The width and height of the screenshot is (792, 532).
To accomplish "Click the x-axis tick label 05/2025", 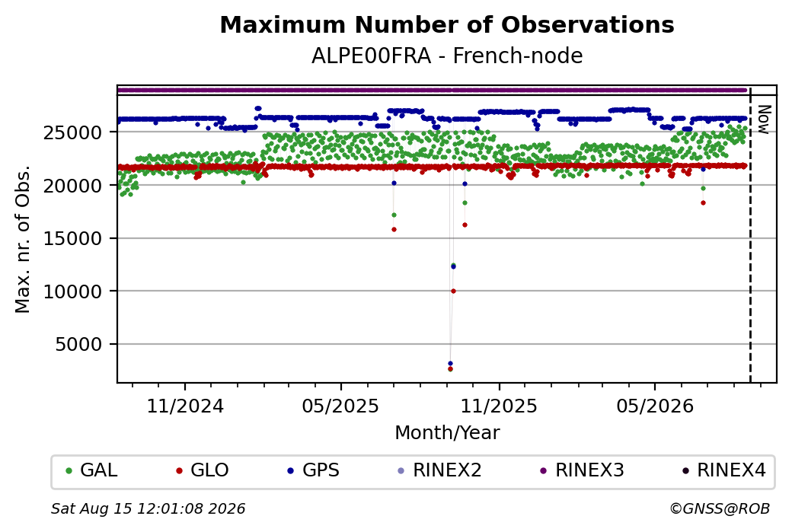I will (341, 406).
